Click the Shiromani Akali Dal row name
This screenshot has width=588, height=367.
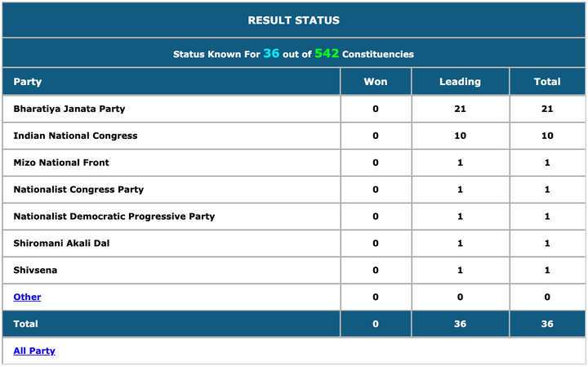coord(61,243)
